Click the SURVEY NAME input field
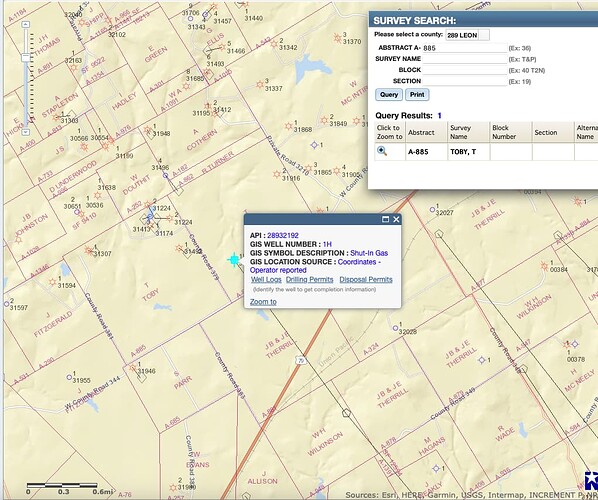The width and height of the screenshot is (598, 500). click(464, 59)
